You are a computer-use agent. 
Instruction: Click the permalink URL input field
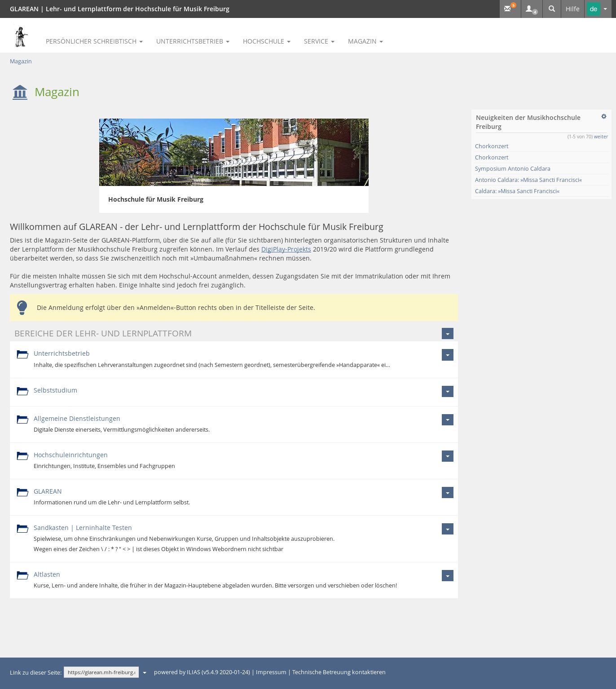[x=101, y=672]
